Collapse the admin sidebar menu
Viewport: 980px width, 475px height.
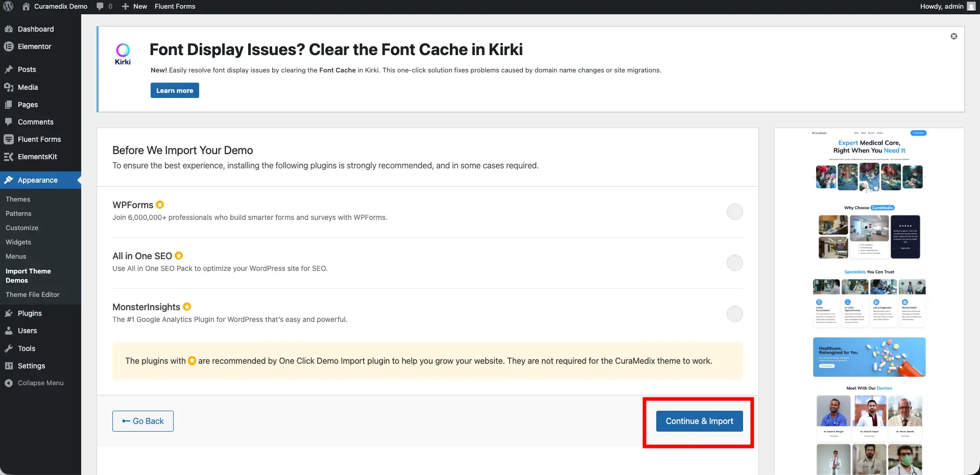point(34,383)
